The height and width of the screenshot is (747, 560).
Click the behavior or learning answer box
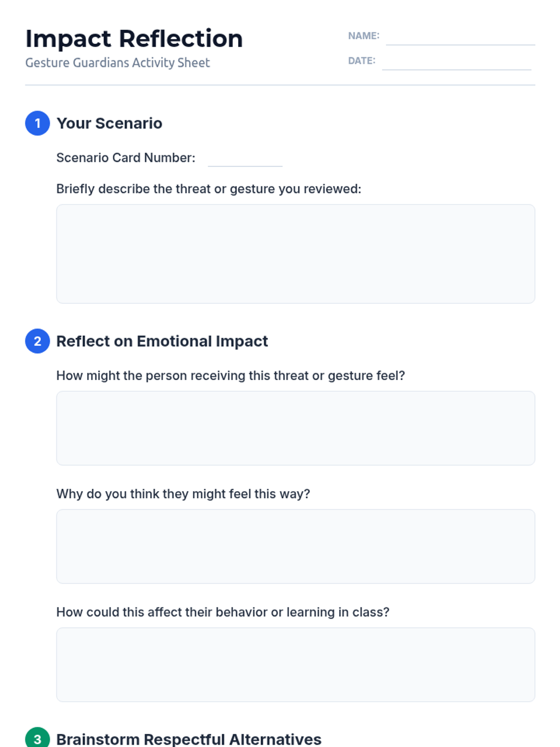point(295,664)
